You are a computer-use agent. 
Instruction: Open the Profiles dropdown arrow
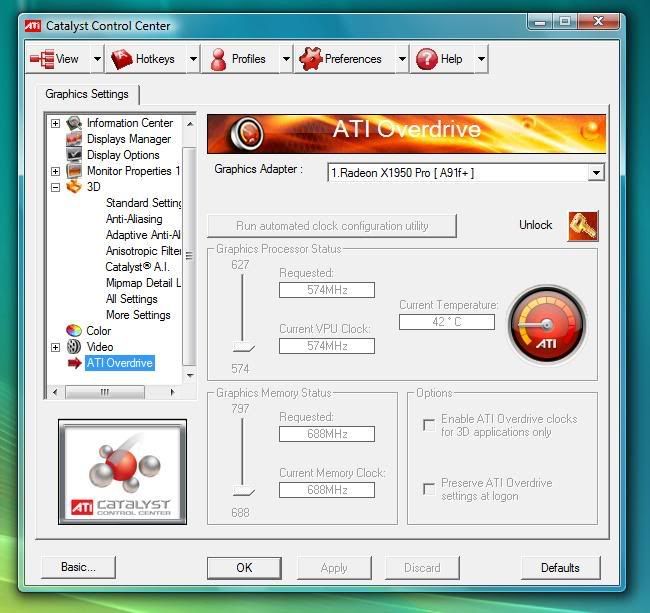(x=286, y=59)
